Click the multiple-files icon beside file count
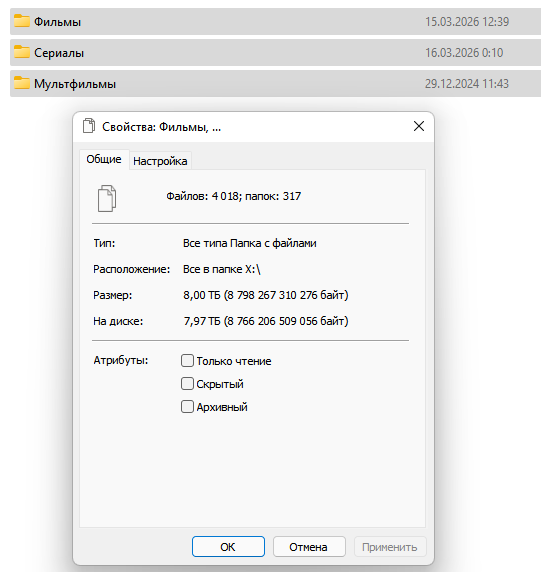The width and height of the screenshot is (541, 572). (x=107, y=198)
